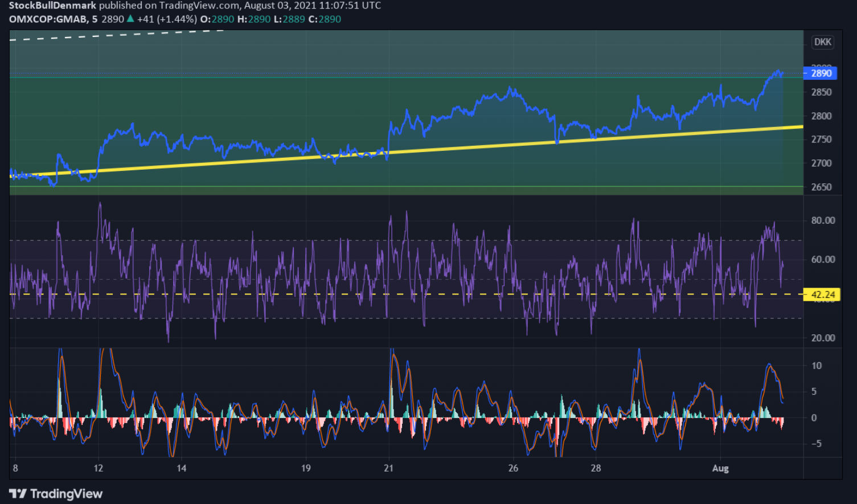Click the 80.00 RSI scale label
Screen dimensions: 857x504
823,220
